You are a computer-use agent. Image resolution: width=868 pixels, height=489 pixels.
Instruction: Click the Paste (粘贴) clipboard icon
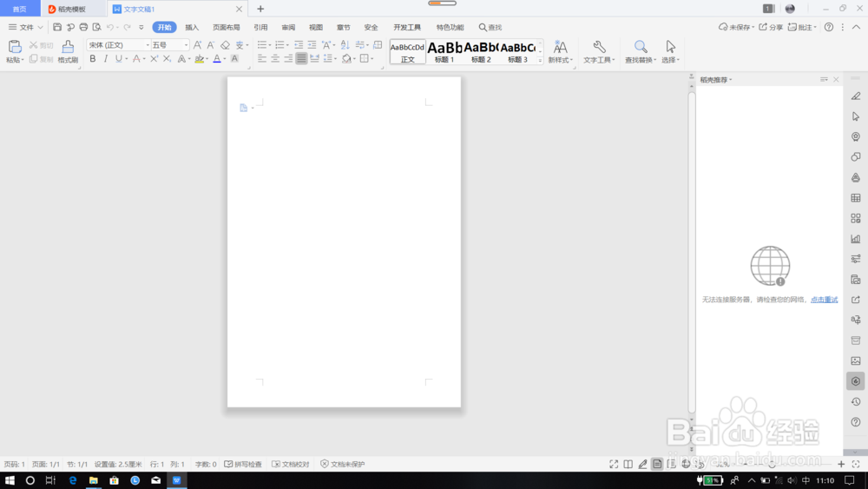15,47
